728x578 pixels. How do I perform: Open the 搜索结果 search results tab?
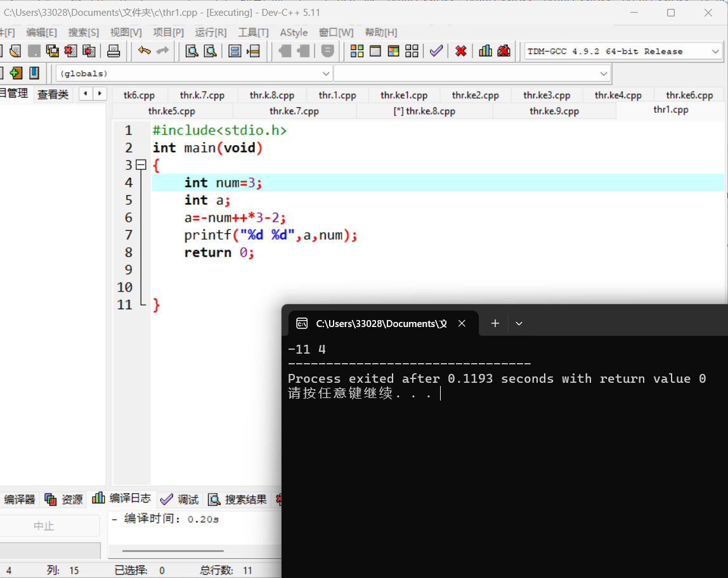[x=237, y=499]
